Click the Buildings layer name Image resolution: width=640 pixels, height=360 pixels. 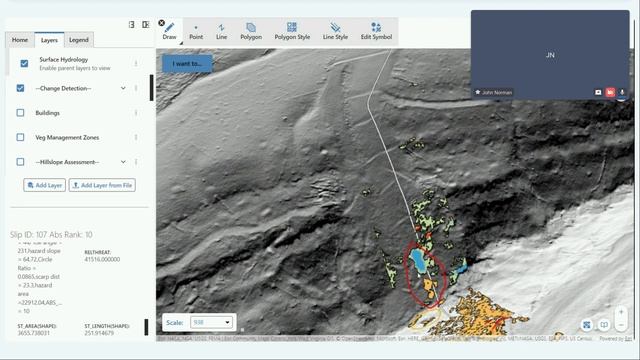47,113
